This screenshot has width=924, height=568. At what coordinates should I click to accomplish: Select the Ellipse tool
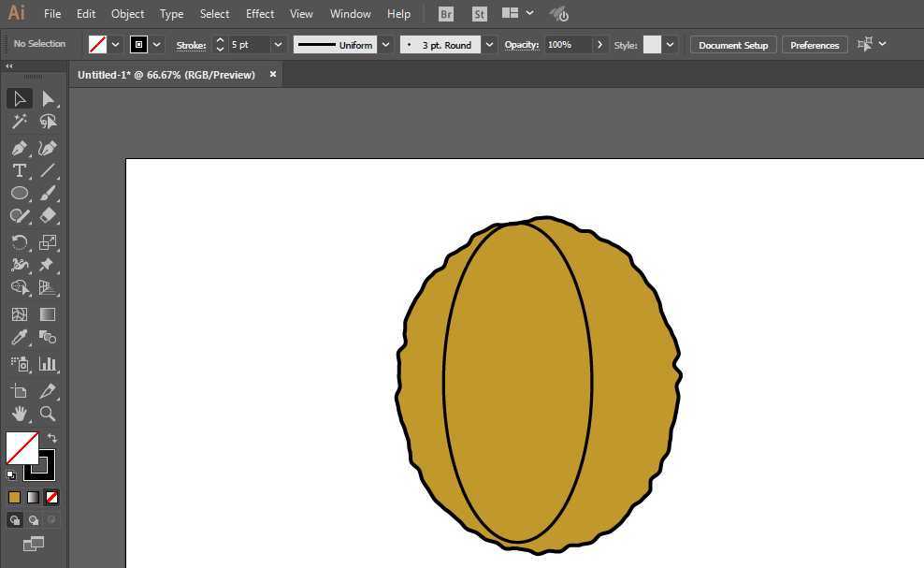[20, 193]
